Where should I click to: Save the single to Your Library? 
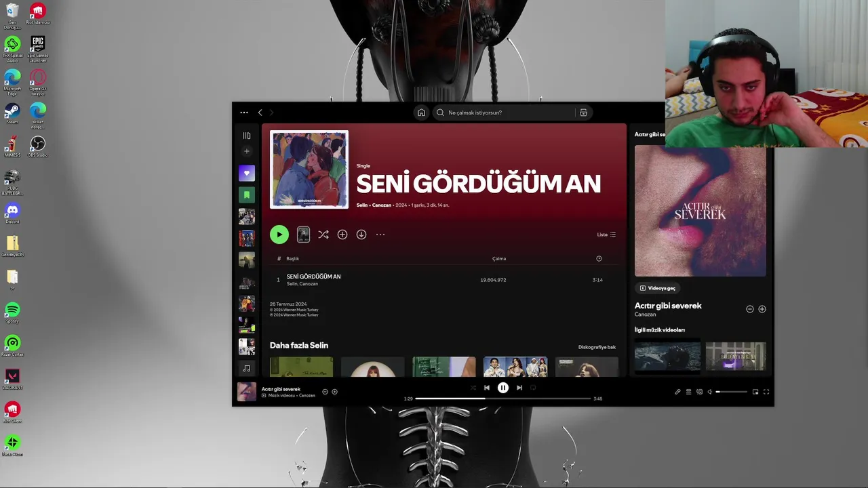(x=342, y=235)
